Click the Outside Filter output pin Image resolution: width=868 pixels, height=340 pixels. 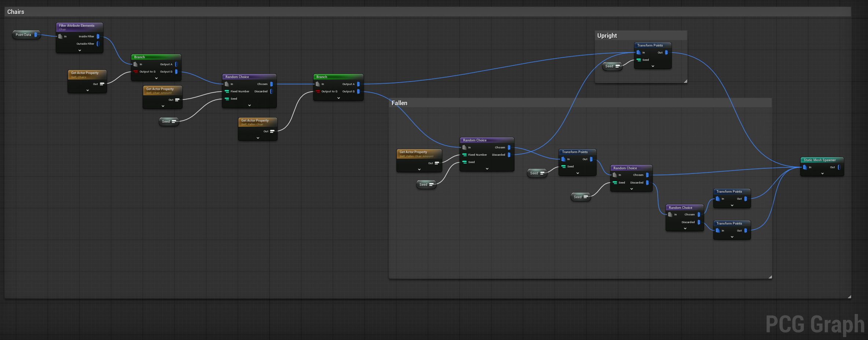pyautogui.click(x=98, y=44)
